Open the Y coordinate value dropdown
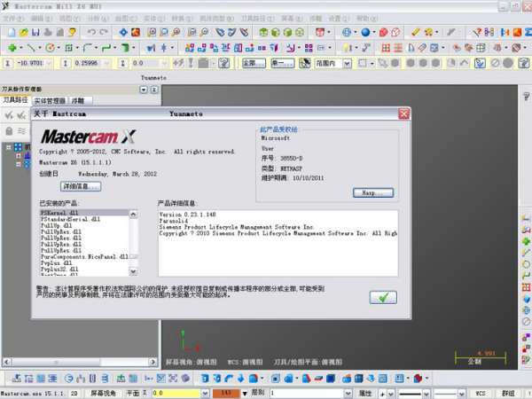This screenshot has width=532, height=399. pos(107,63)
